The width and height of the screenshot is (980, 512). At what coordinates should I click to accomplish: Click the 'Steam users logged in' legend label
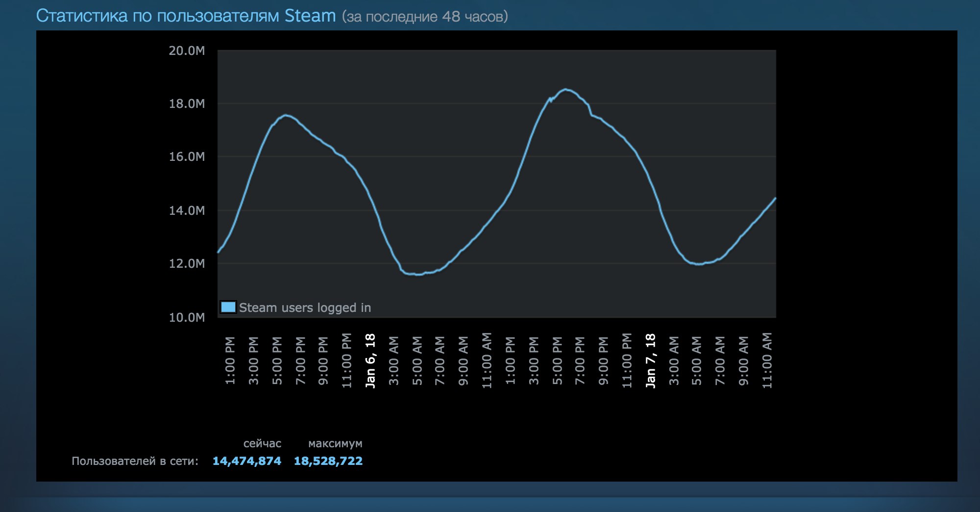pyautogui.click(x=305, y=307)
